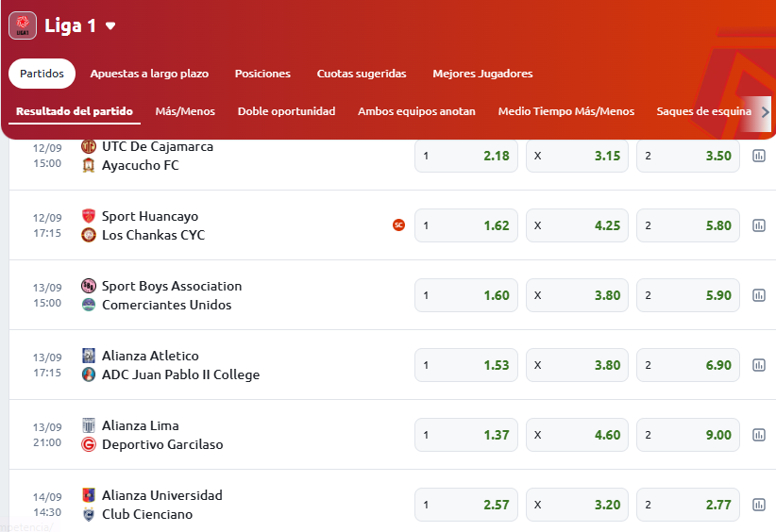776x532 pixels.
Task: Select draw odds 4.25 for Huancayo match
Action: 577,225
